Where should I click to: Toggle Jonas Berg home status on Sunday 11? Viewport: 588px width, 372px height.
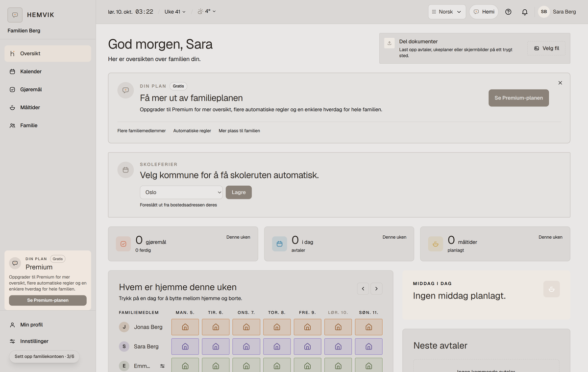point(368,327)
